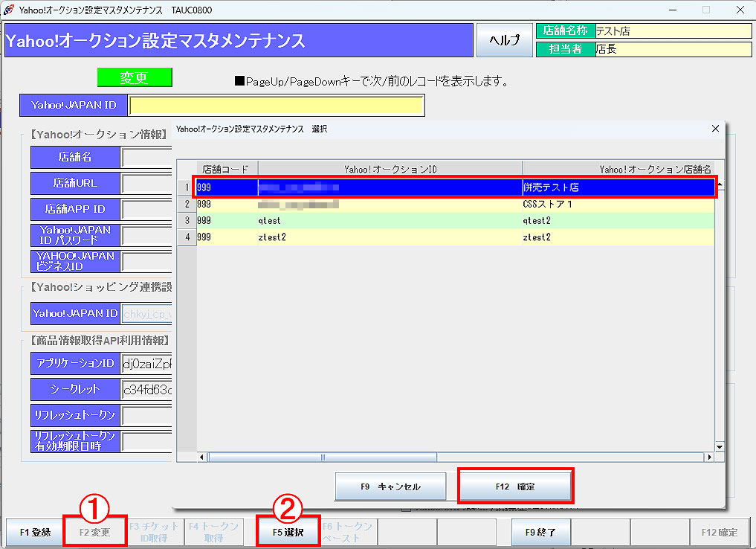Click row header number 3
Screen dimensions: 756x549
187,220
